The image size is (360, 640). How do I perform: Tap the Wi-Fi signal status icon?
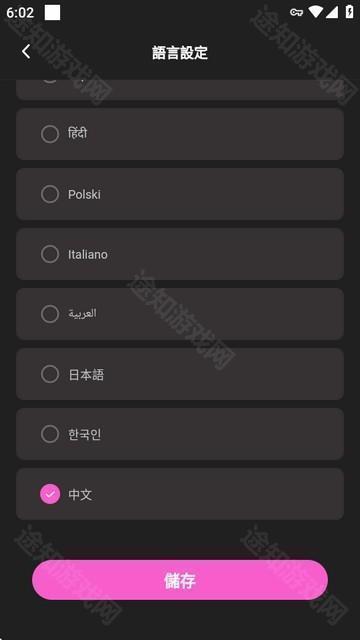316,12
